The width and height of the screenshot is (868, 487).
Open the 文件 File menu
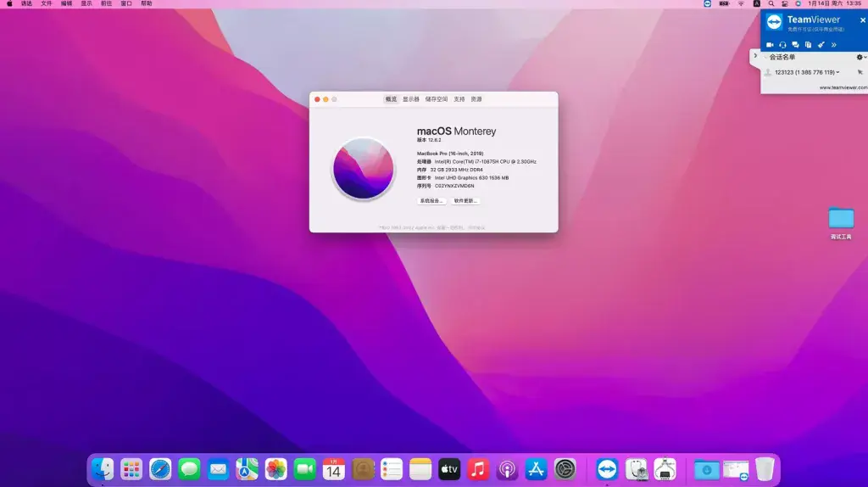click(47, 4)
